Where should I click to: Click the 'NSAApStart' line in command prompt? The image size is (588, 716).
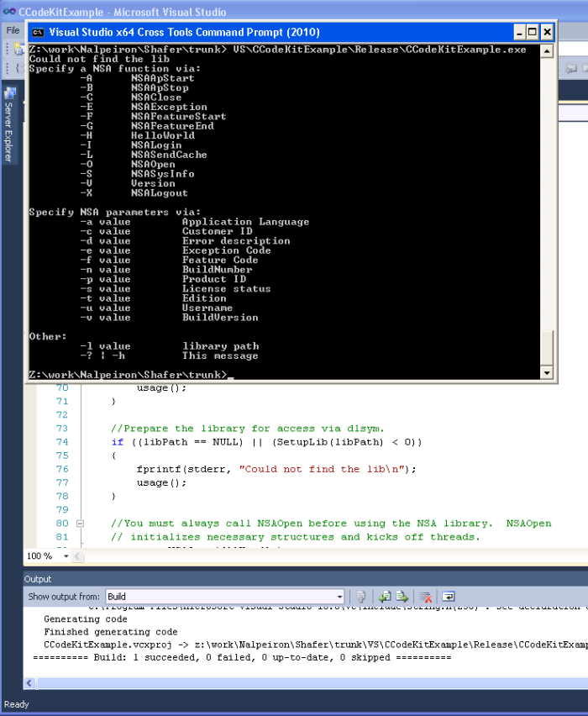click(162, 78)
